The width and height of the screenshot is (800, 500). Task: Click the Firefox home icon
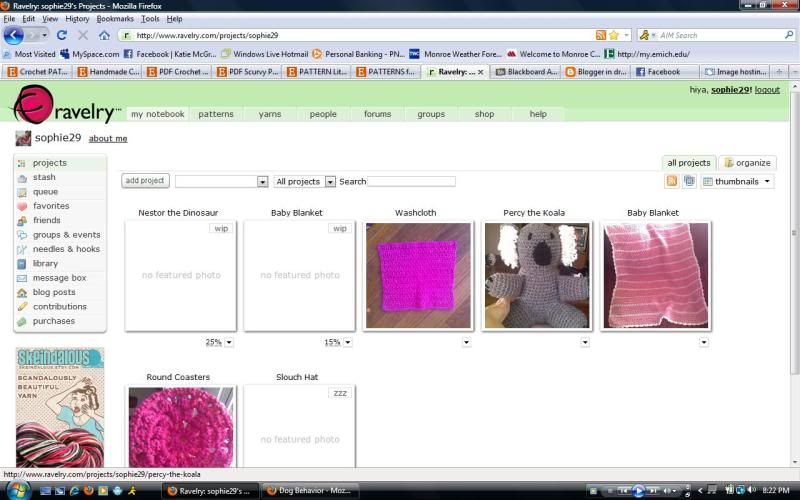(x=104, y=35)
